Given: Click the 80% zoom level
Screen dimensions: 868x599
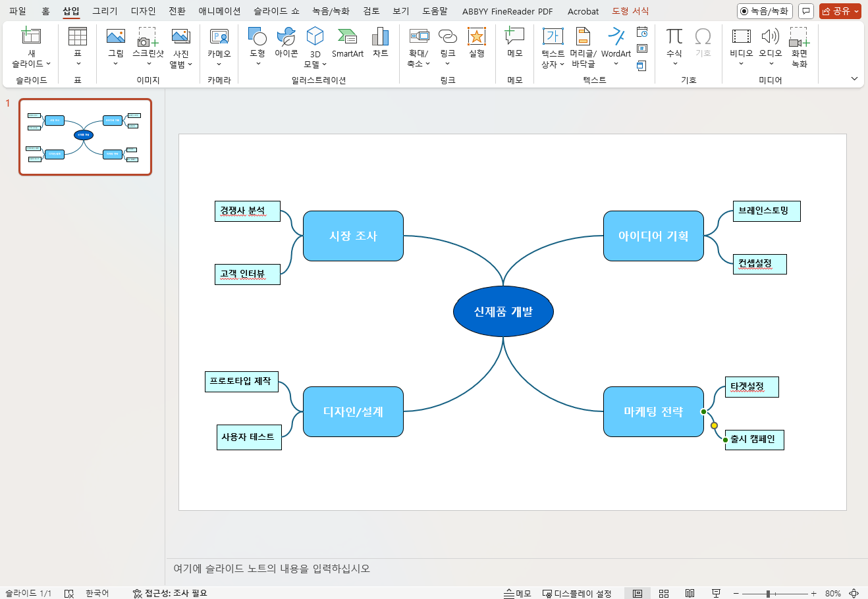Looking at the screenshot, I should click(832, 593).
